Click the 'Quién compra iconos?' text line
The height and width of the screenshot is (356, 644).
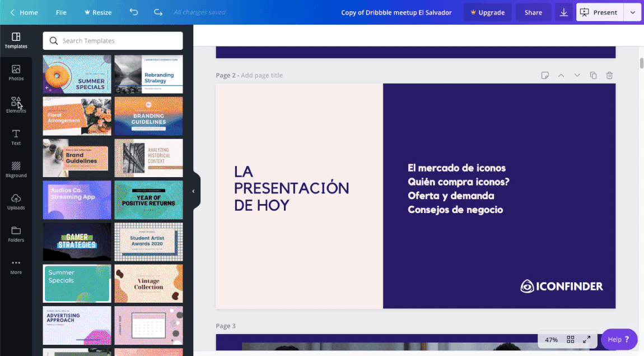pyautogui.click(x=458, y=182)
